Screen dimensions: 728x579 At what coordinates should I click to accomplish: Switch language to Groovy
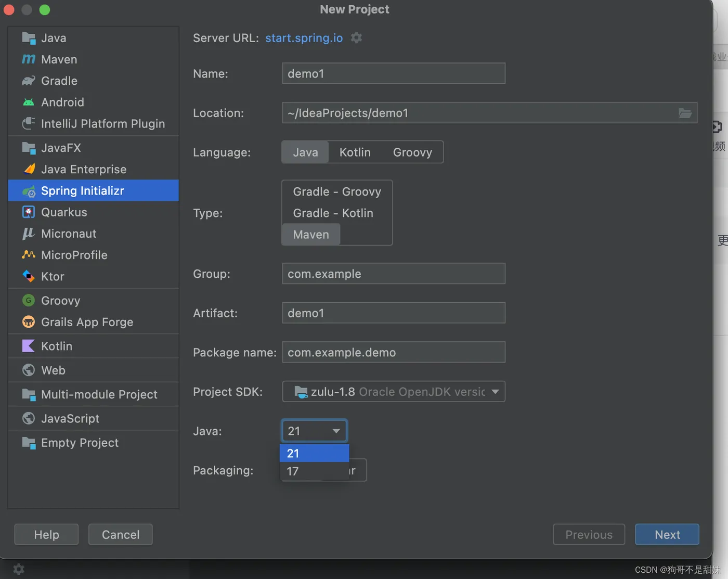412,152
